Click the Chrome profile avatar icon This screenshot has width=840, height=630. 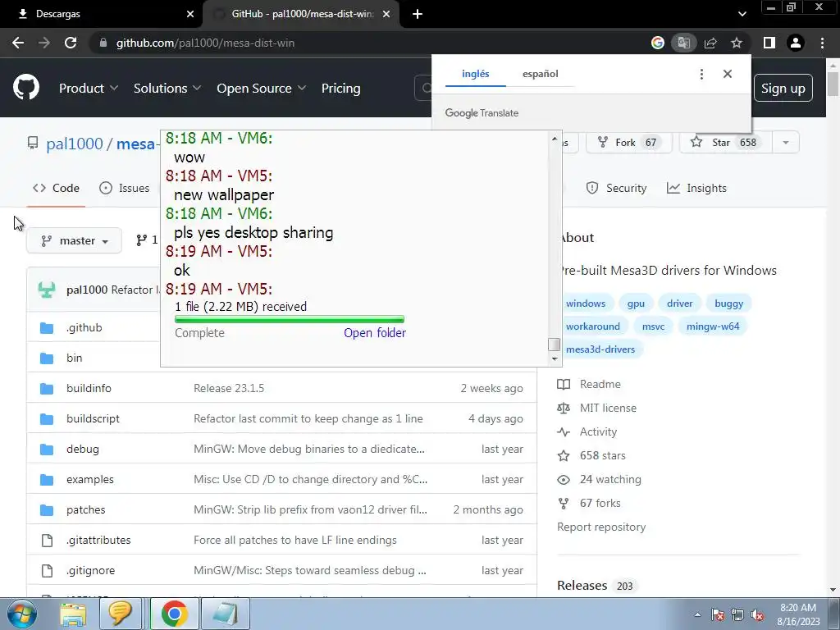pyautogui.click(x=796, y=43)
